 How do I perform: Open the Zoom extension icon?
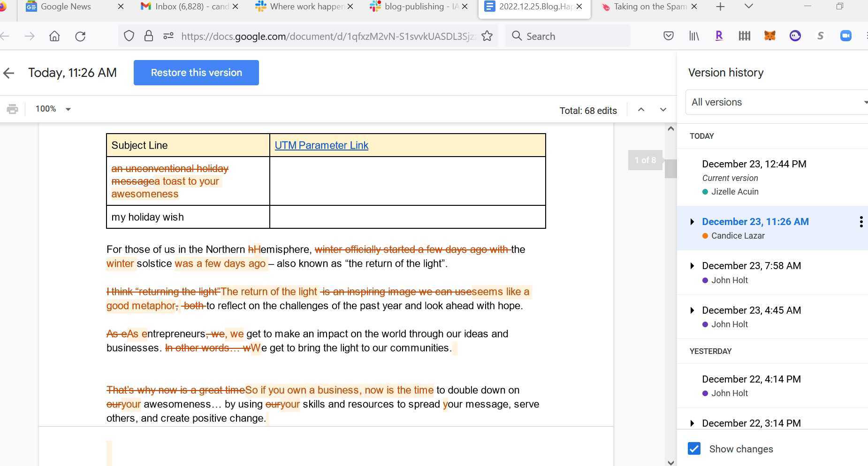(845, 36)
